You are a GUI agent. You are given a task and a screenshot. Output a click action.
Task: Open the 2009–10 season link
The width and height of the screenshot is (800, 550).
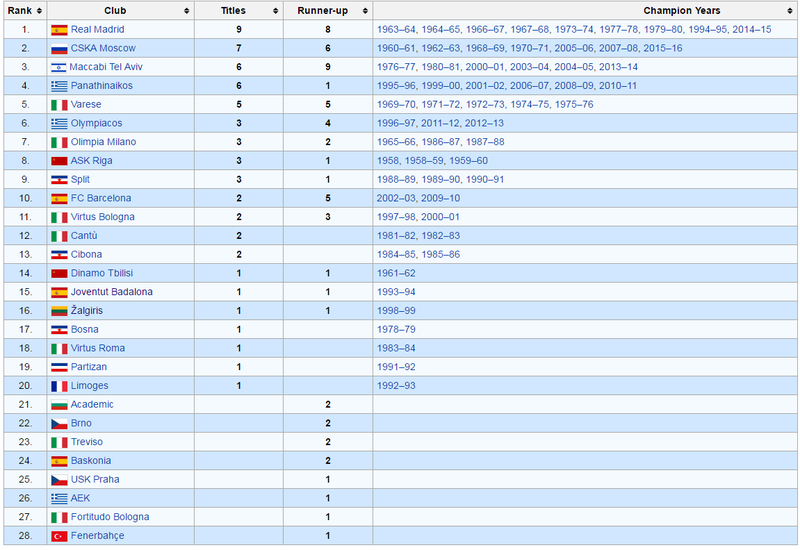[x=440, y=198]
